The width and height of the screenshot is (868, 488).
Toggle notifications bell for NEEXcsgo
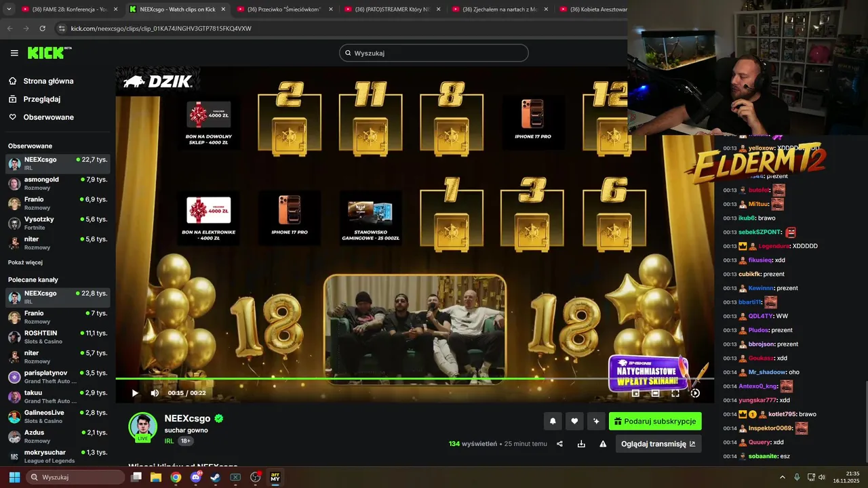[553, 421]
